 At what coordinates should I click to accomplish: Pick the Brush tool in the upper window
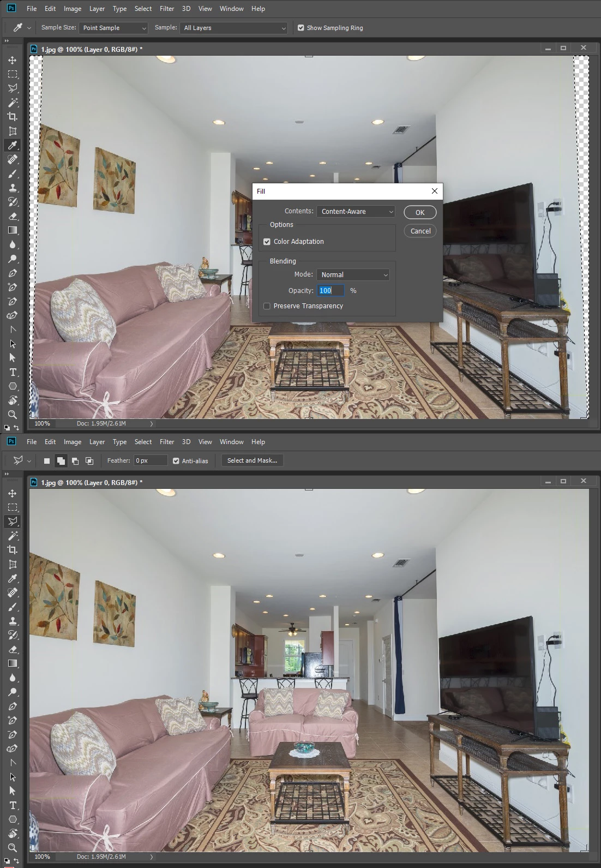[13, 173]
